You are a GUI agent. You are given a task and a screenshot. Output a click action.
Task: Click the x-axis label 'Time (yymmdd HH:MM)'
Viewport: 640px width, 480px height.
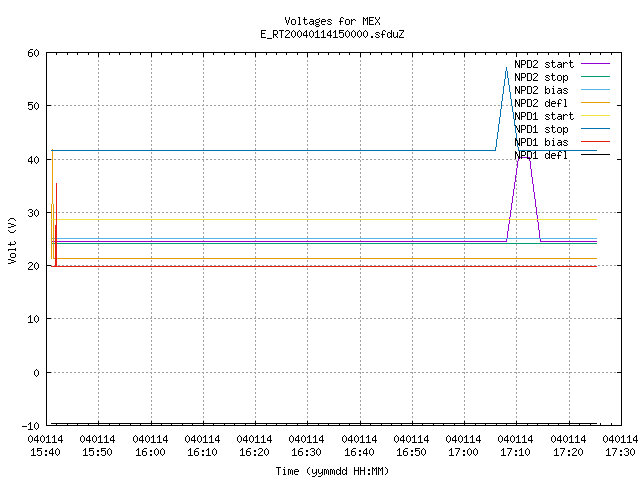(332, 471)
